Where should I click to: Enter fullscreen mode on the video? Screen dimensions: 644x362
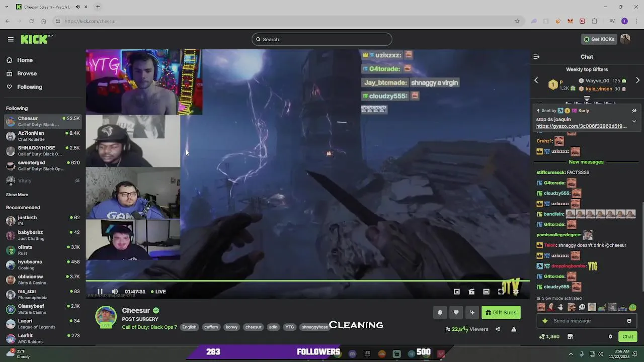coord(501,292)
